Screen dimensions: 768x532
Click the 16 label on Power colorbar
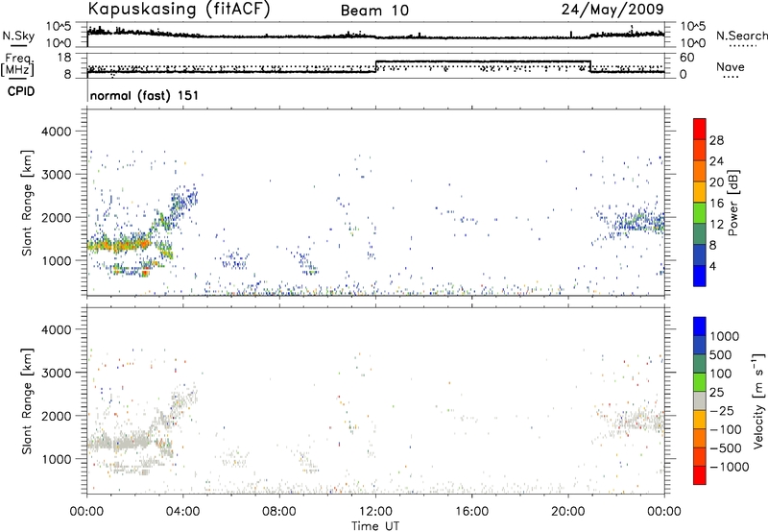(x=716, y=204)
